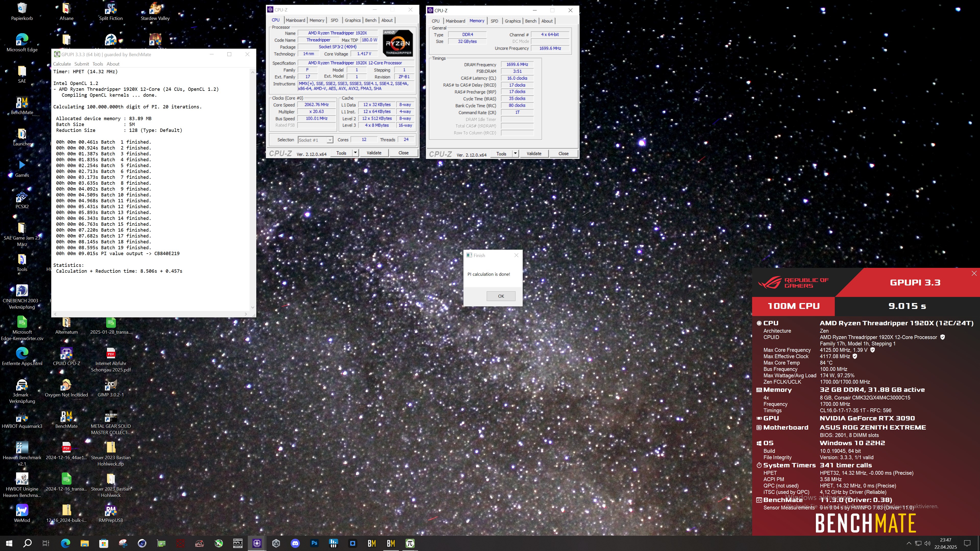Click 'NVIDIA GeForce RTX 3090' in BenchMate panel
The image size is (980, 551).
point(867,418)
